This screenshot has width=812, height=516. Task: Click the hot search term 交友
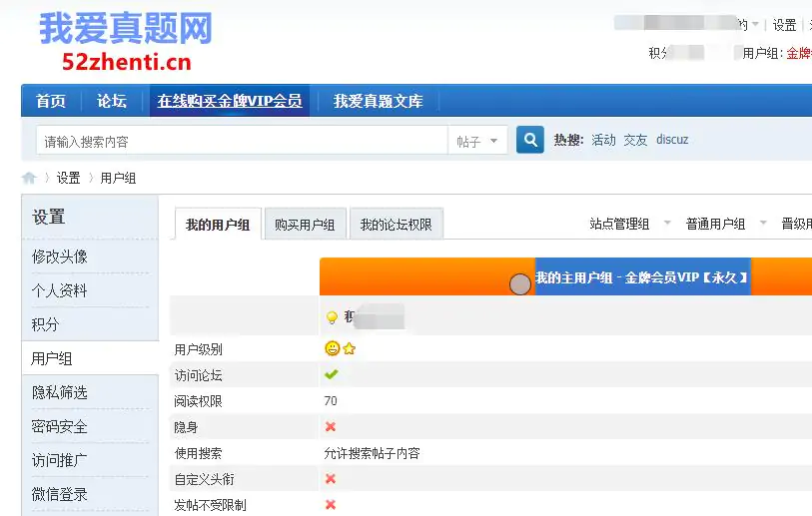635,140
